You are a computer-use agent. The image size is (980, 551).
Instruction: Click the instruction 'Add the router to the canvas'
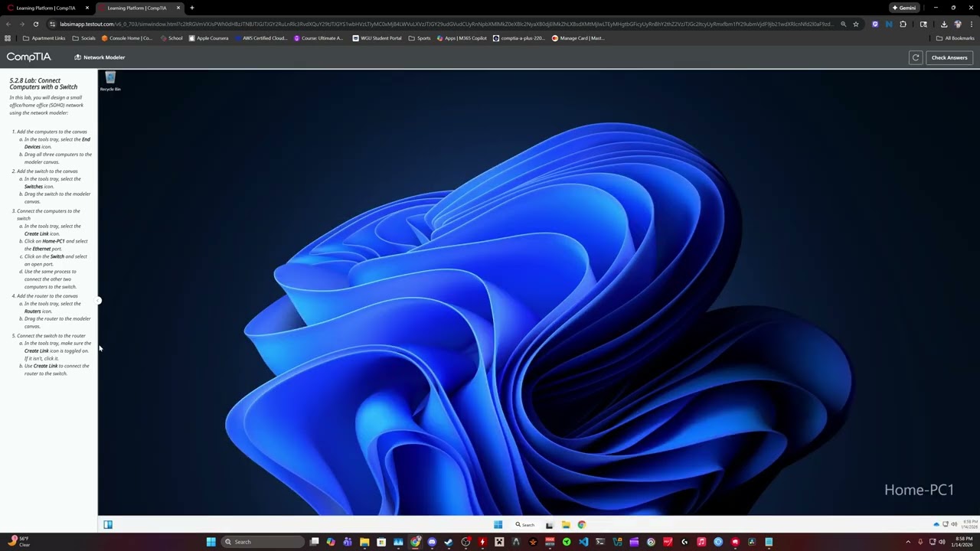[x=47, y=296]
